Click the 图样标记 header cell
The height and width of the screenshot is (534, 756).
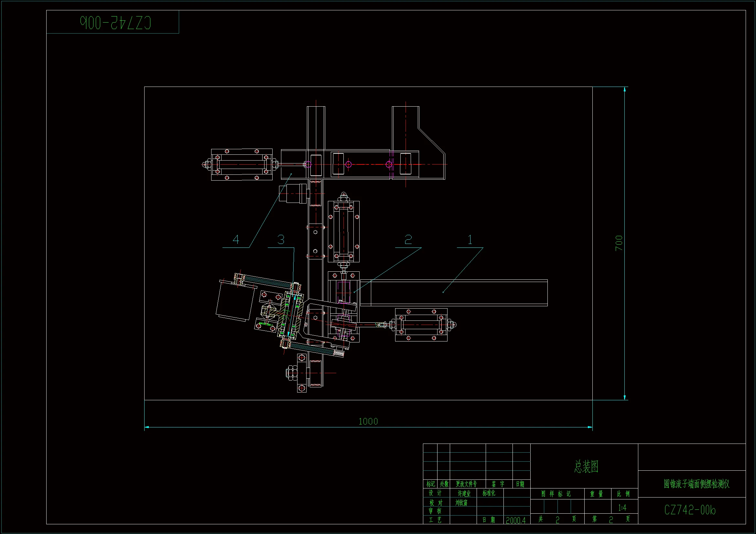point(556,494)
